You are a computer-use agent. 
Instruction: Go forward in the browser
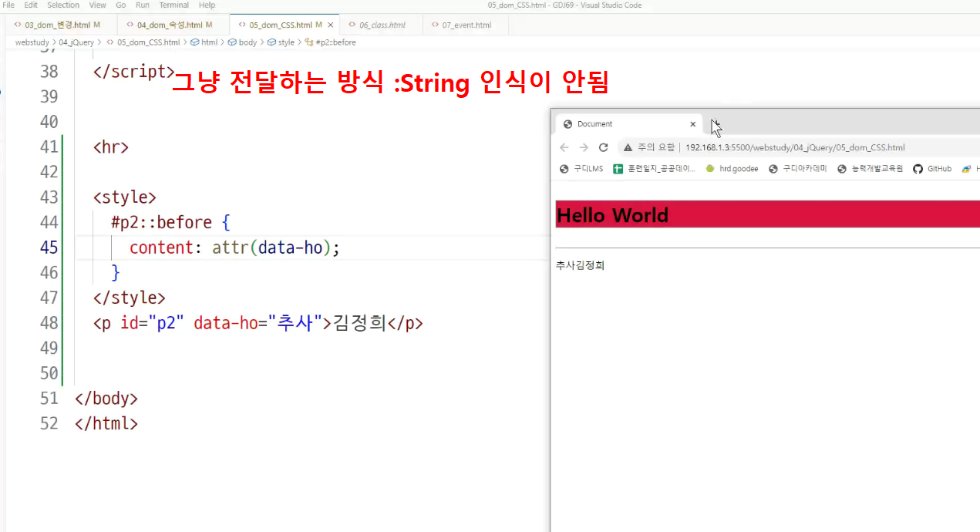(584, 147)
